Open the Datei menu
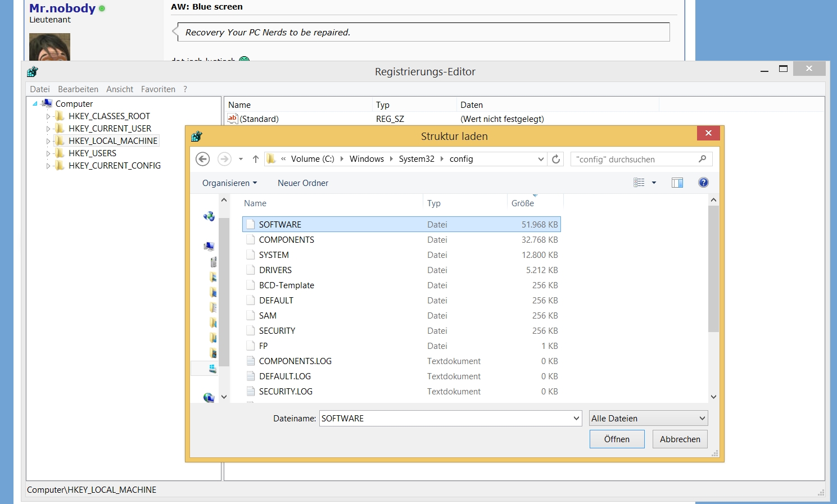The height and width of the screenshot is (504, 837). point(40,89)
